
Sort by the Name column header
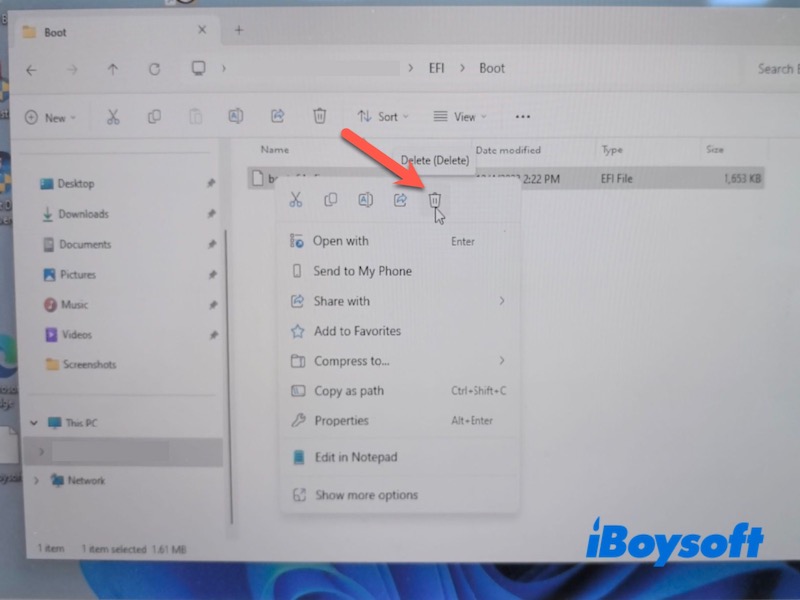point(274,149)
